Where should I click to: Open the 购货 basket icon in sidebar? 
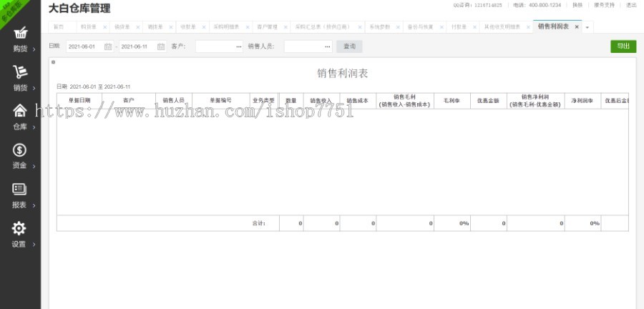click(20, 33)
